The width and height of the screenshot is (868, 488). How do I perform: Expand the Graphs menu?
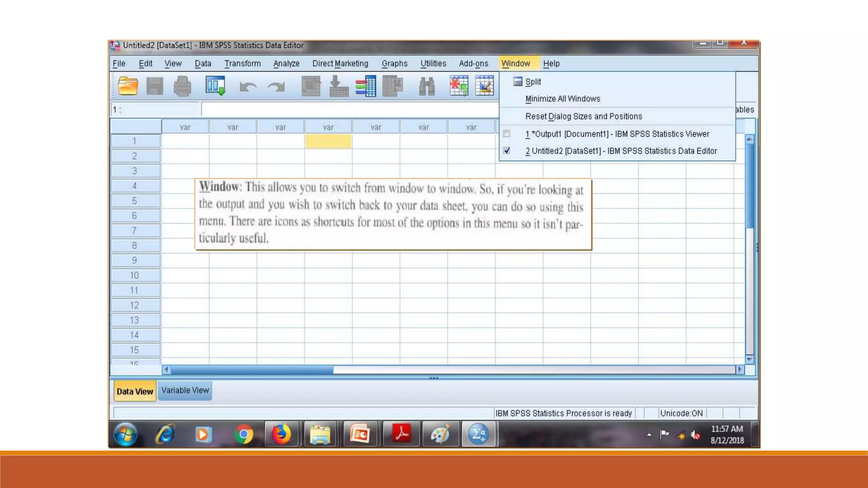tap(394, 64)
